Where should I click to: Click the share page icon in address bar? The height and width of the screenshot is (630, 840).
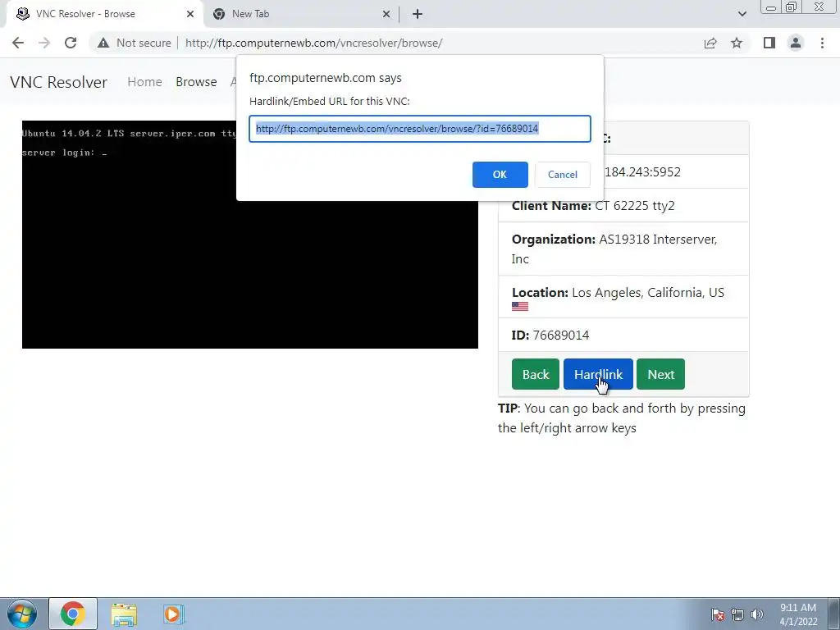tap(710, 43)
